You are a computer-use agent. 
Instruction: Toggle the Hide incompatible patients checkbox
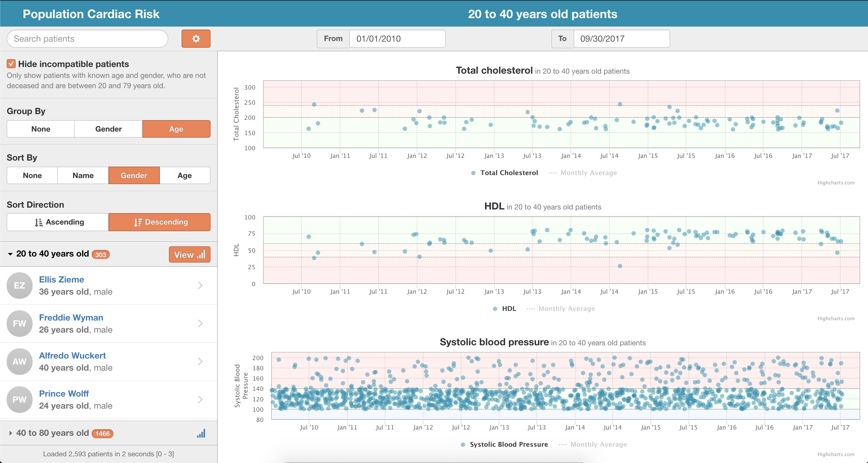pyautogui.click(x=11, y=64)
